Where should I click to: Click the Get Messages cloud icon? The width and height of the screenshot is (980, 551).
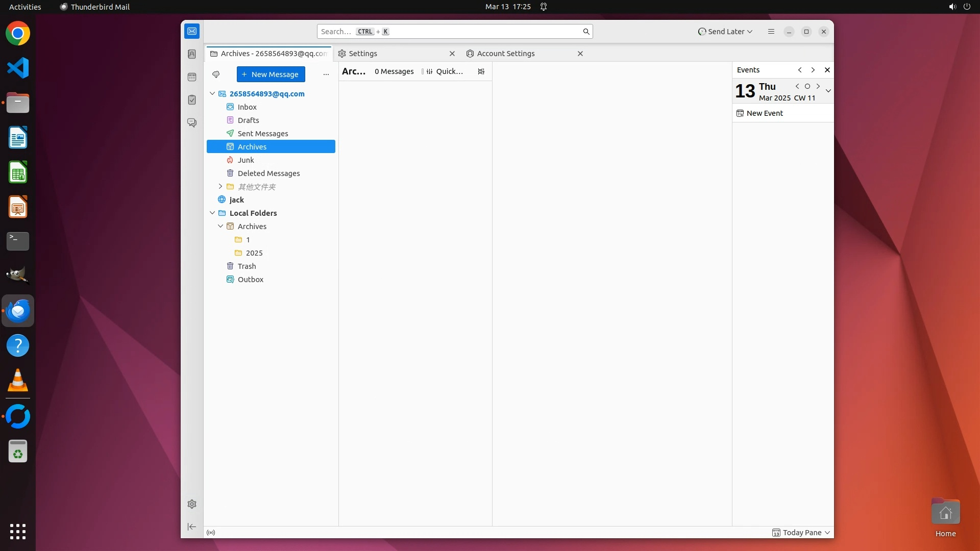click(x=216, y=74)
